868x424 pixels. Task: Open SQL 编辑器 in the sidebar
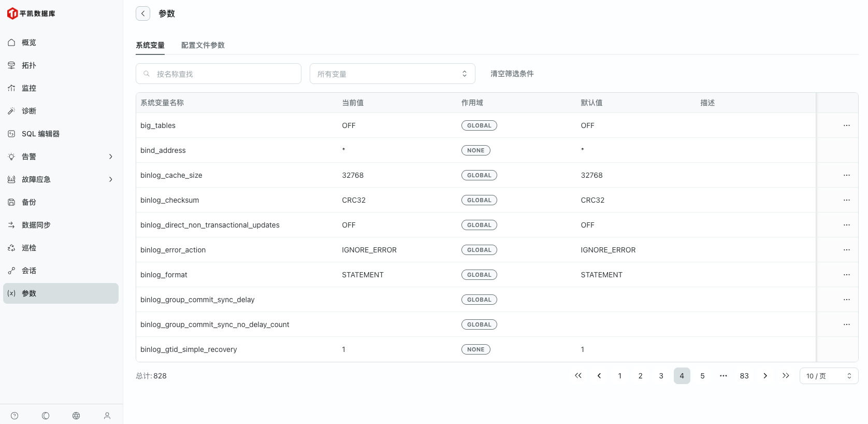(40, 134)
